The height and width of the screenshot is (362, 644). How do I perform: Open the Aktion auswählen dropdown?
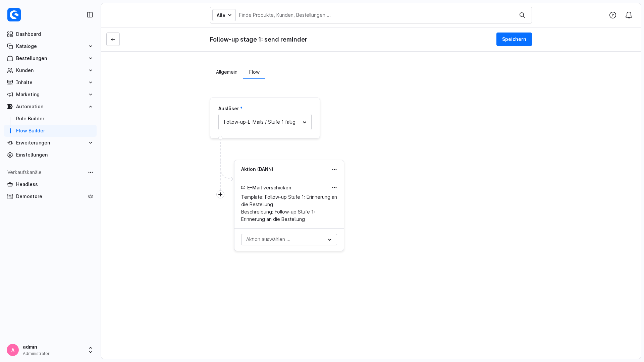coord(289,240)
